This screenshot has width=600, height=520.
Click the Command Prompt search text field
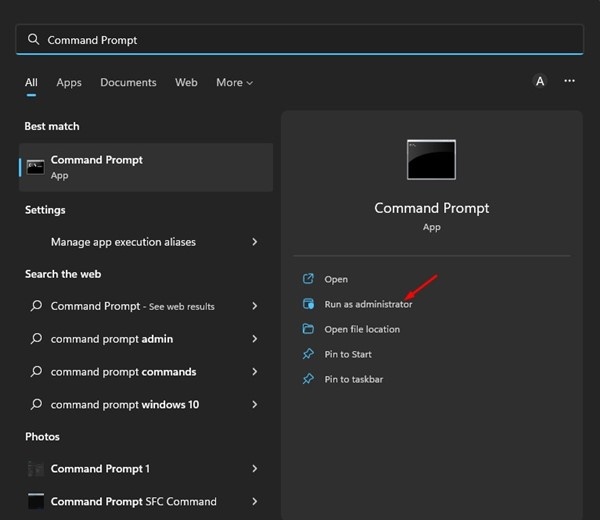click(x=300, y=40)
